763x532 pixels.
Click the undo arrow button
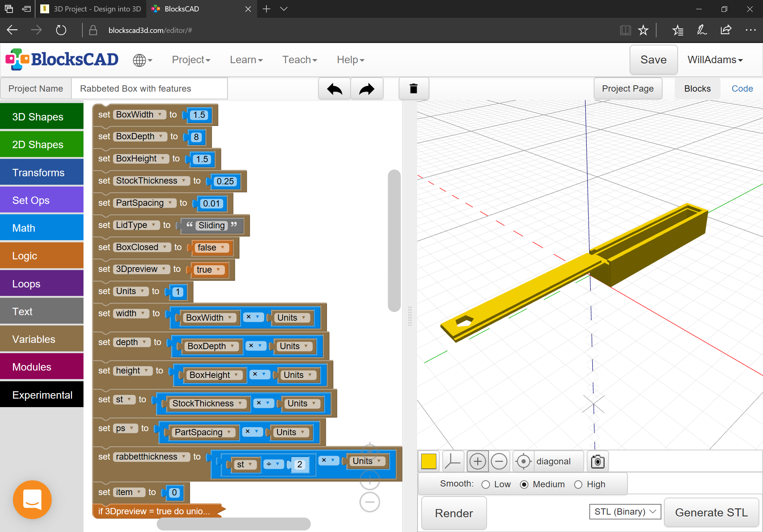point(334,89)
